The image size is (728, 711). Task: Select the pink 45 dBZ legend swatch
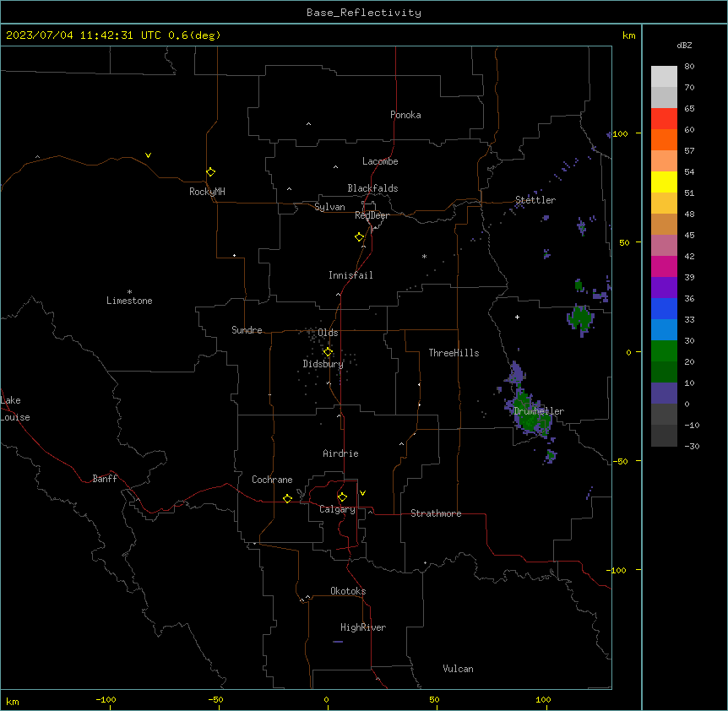[664, 245]
